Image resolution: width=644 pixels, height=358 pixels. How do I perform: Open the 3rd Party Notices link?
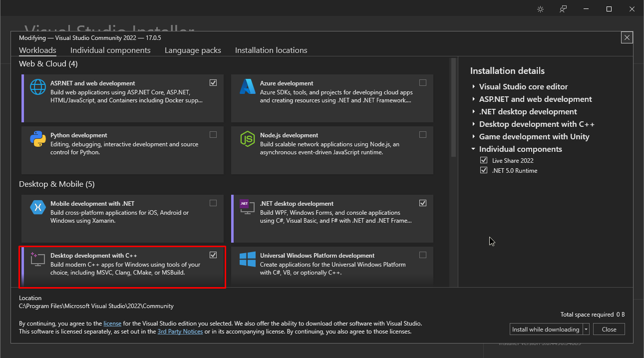coord(180,332)
